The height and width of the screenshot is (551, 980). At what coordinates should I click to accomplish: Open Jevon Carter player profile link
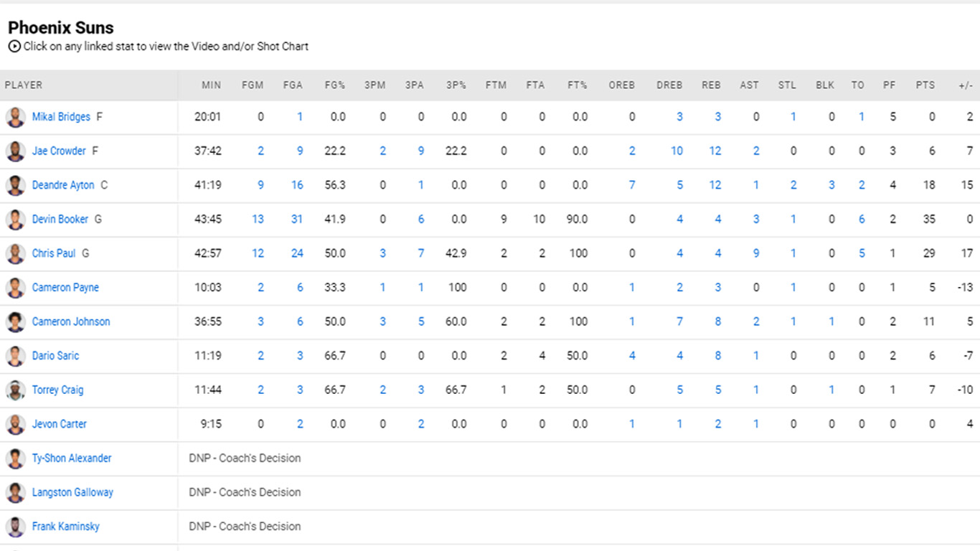pyautogui.click(x=60, y=424)
